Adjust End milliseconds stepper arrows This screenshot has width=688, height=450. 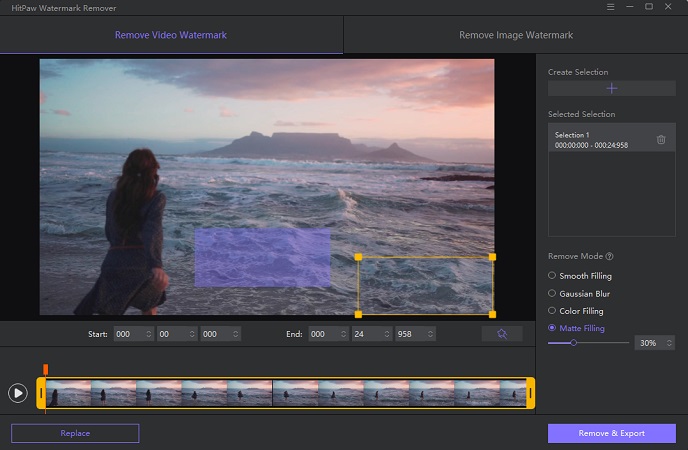pyautogui.click(x=430, y=334)
